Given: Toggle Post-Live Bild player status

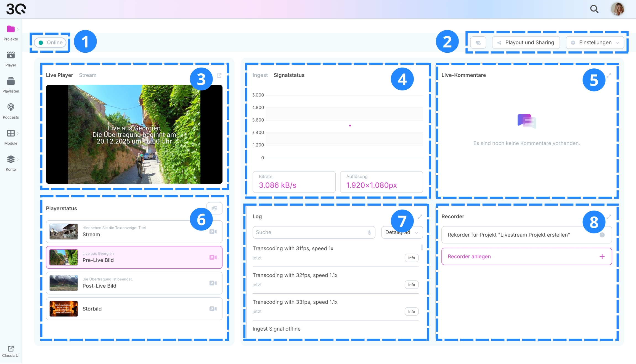Looking at the screenshot, I should click(213, 283).
